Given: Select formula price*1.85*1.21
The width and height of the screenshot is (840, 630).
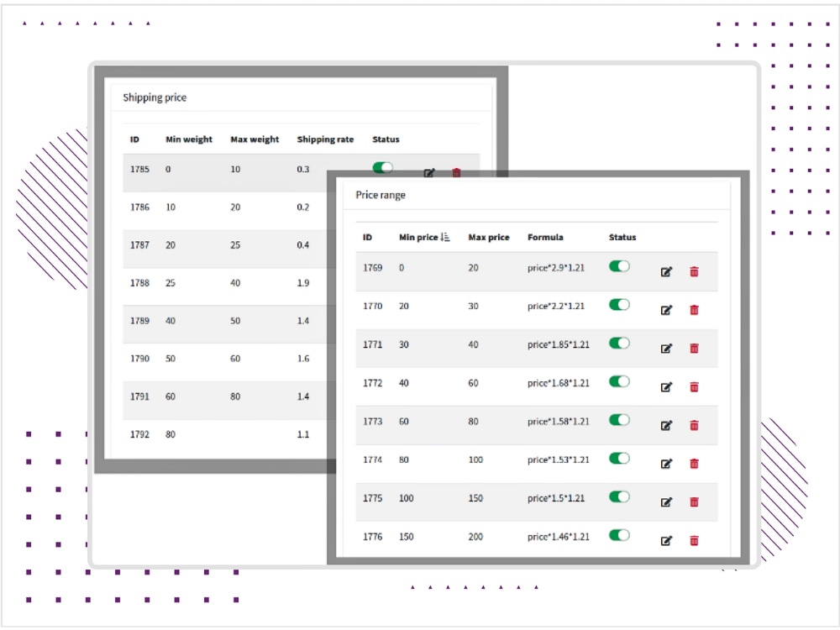Looking at the screenshot, I should [x=559, y=345].
